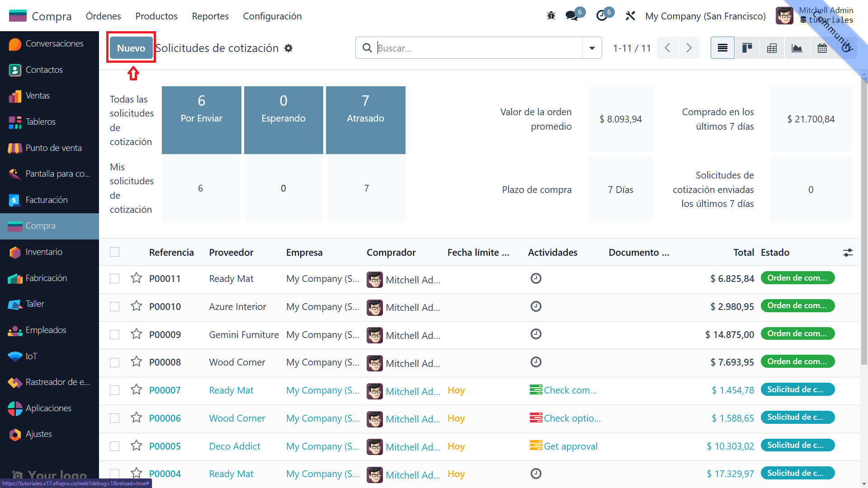Open the conversations messages icon
This screenshot has height=488, width=868.
(572, 16)
